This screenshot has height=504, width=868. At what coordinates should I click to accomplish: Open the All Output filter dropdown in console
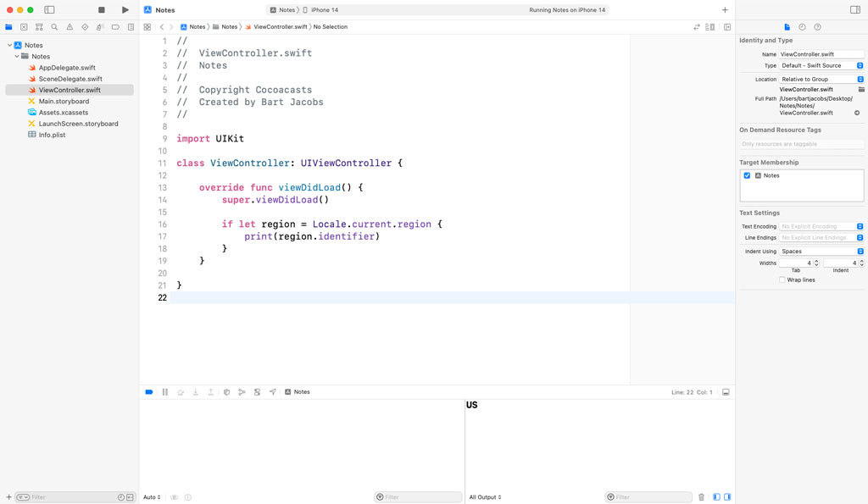(484, 497)
